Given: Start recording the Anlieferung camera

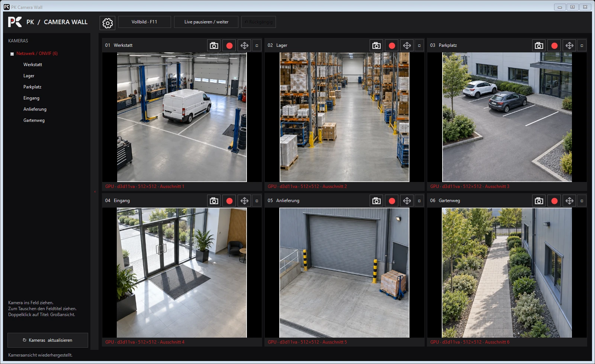Looking at the screenshot, I should (392, 201).
